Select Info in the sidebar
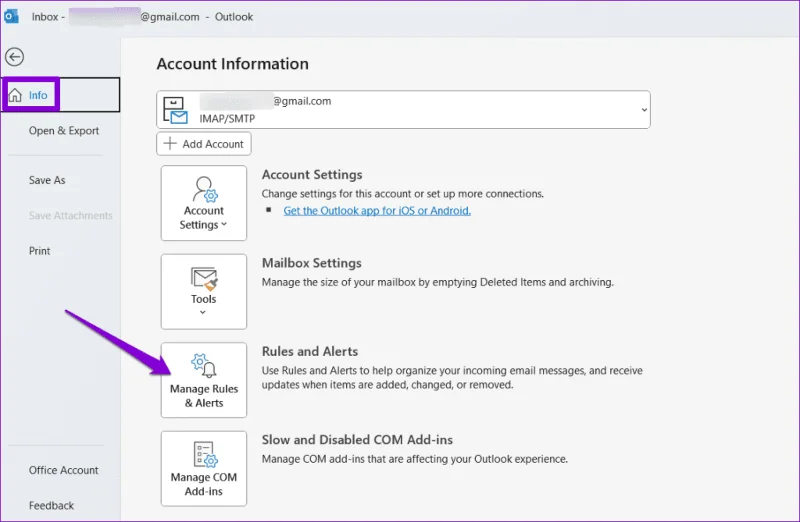The width and height of the screenshot is (800, 522). (x=61, y=95)
